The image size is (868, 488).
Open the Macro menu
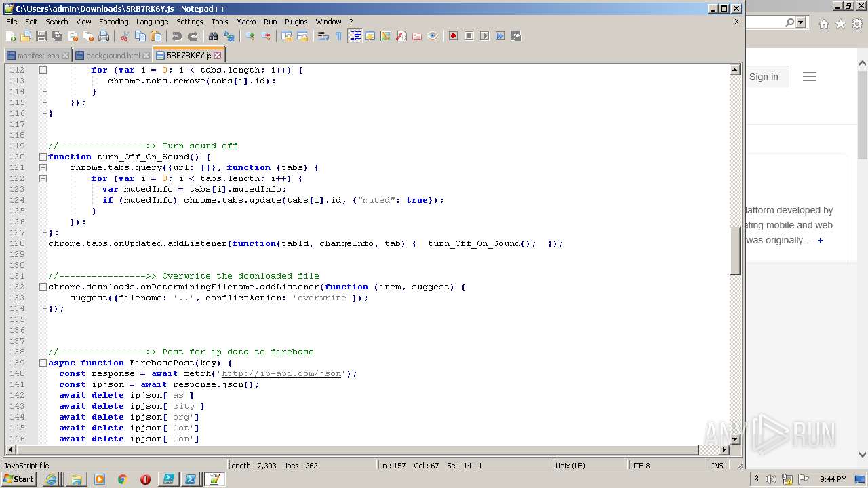245,22
